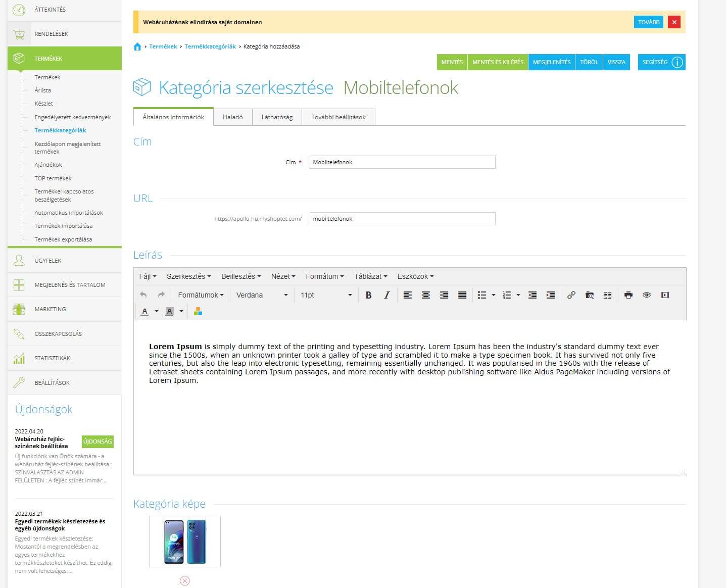
Task: Open the További beállítások tab
Action: [338, 117]
